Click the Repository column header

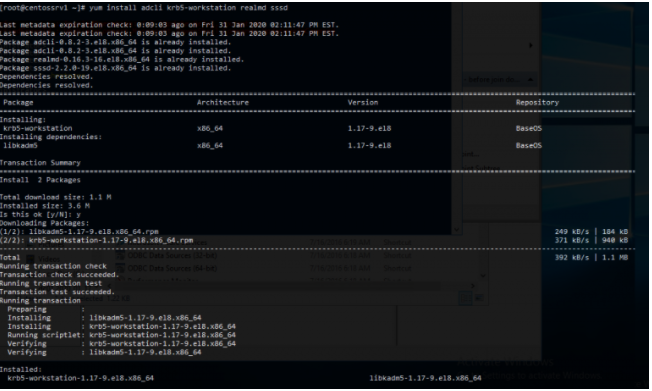pyautogui.click(x=537, y=102)
